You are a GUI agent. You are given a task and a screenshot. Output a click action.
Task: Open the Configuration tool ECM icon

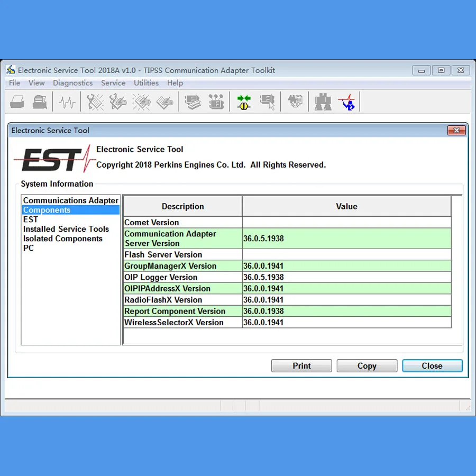pos(216,102)
